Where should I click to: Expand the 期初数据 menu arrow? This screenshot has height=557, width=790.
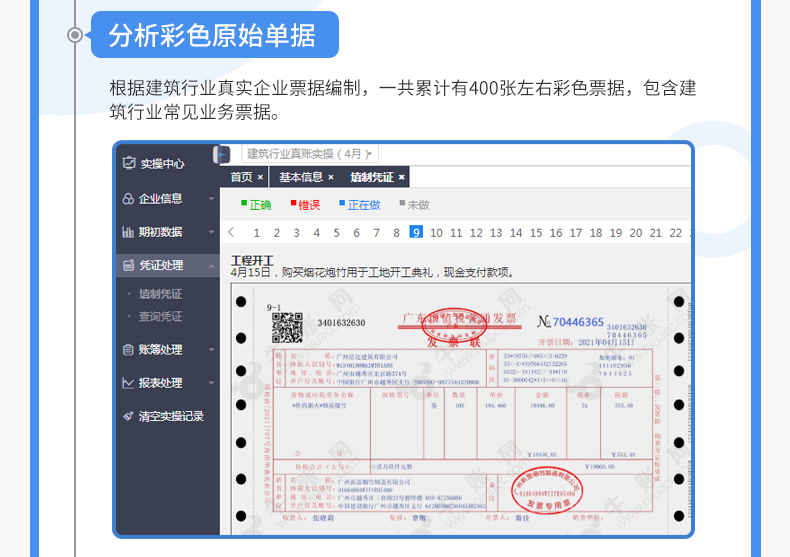(x=212, y=232)
